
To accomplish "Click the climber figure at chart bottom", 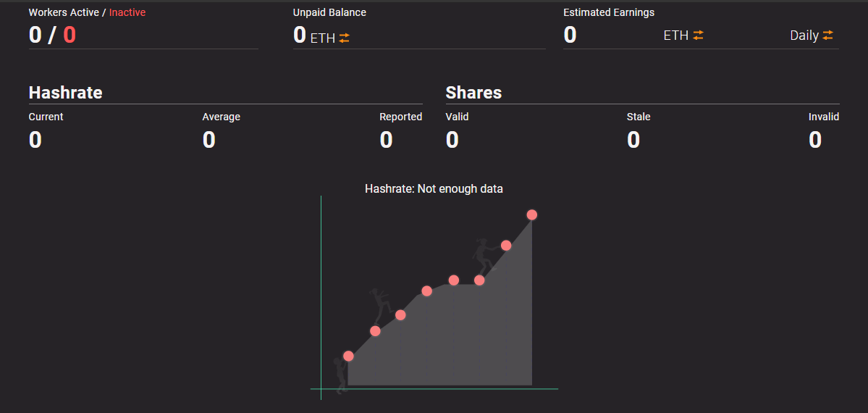I will (339, 372).
